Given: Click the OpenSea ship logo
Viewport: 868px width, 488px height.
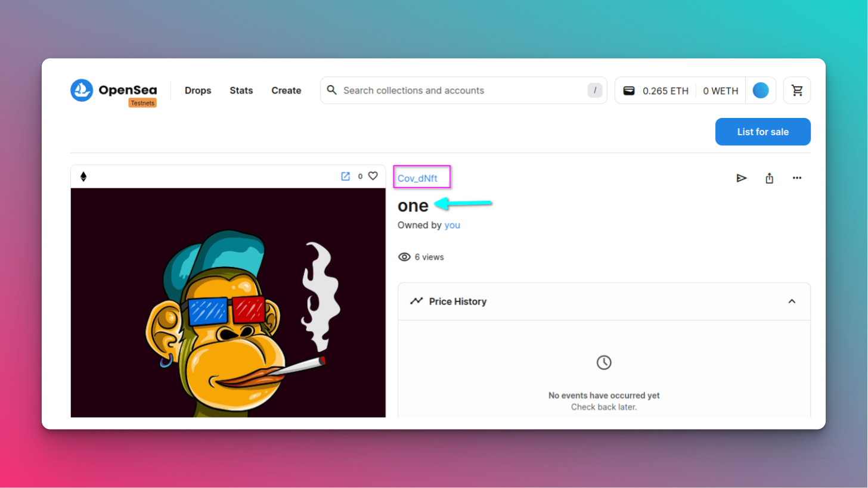Looking at the screenshot, I should point(82,91).
